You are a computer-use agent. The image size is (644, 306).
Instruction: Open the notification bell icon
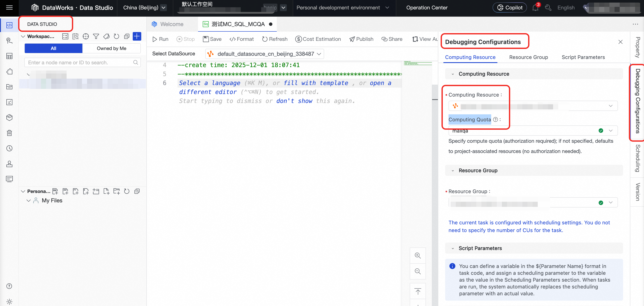pos(535,7)
